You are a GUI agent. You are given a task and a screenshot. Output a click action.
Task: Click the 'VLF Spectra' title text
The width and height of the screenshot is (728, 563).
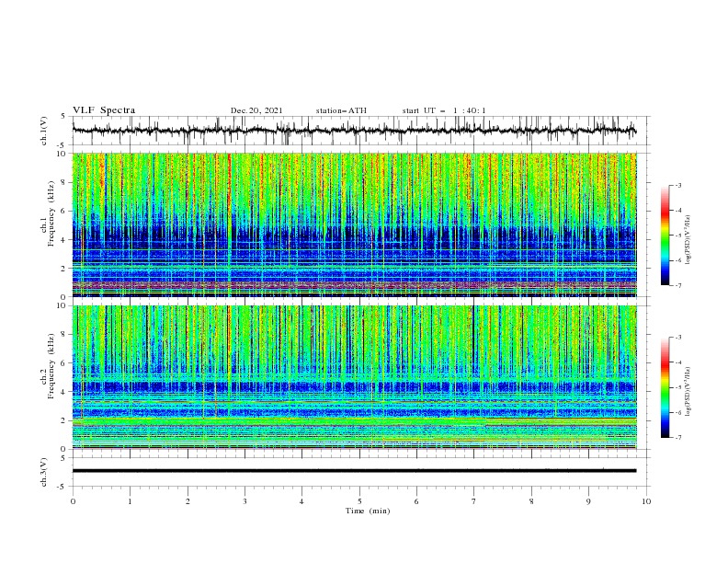(x=104, y=110)
